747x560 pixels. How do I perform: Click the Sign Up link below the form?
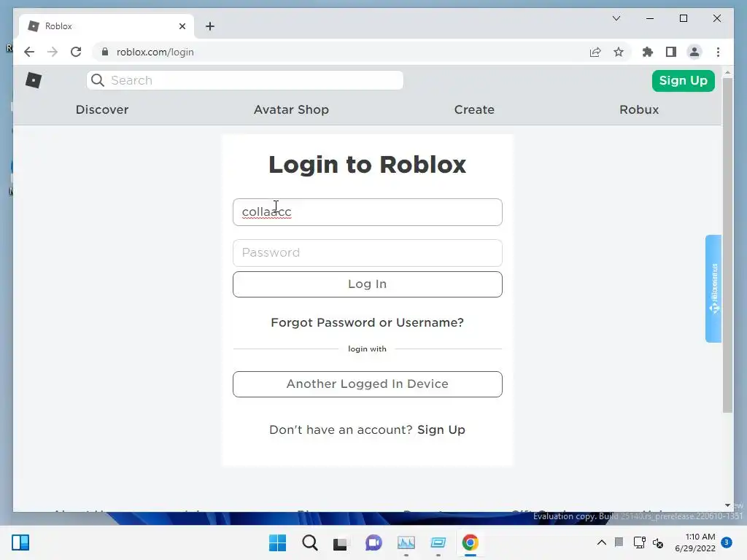pyautogui.click(x=441, y=429)
